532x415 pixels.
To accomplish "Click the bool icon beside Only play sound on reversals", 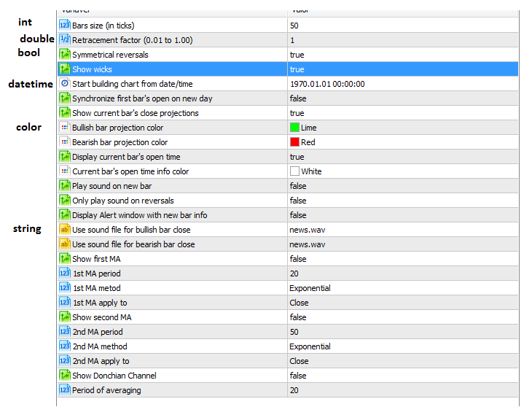I will pyautogui.click(x=64, y=201).
